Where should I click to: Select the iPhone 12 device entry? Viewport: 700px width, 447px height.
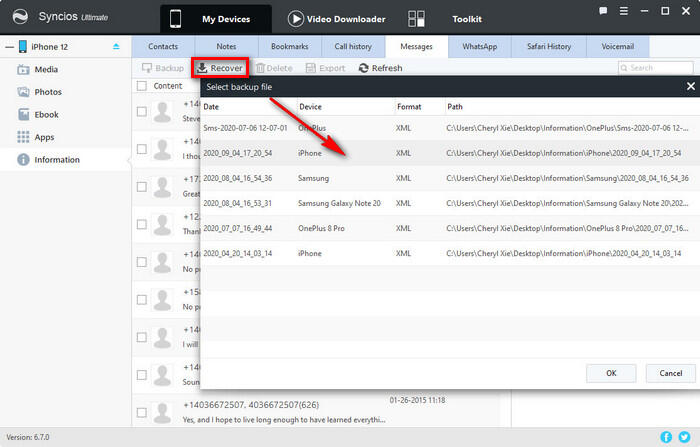[50, 47]
